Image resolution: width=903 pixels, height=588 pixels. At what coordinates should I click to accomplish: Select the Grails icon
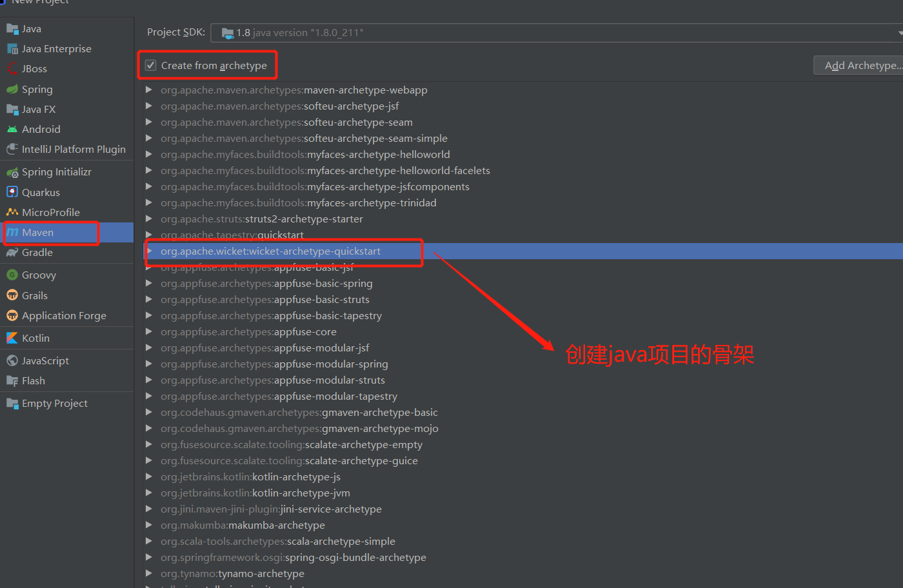click(x=12, y=295)
